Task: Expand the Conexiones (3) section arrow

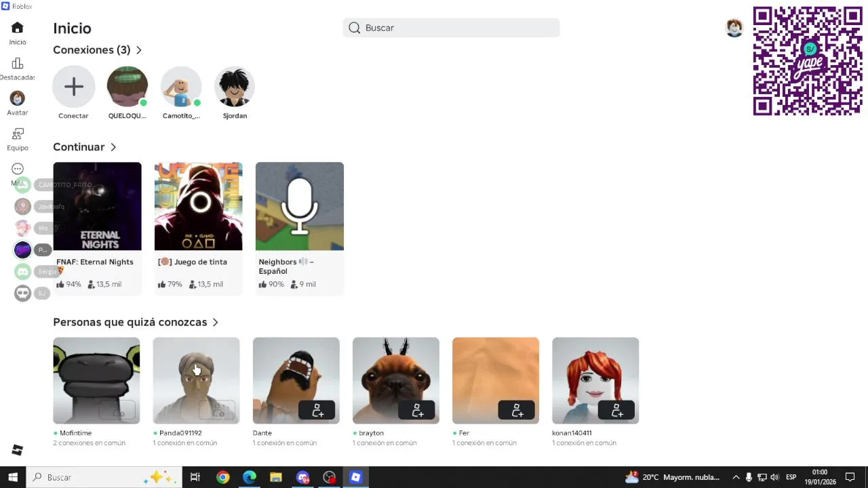Action: point(138,50)
